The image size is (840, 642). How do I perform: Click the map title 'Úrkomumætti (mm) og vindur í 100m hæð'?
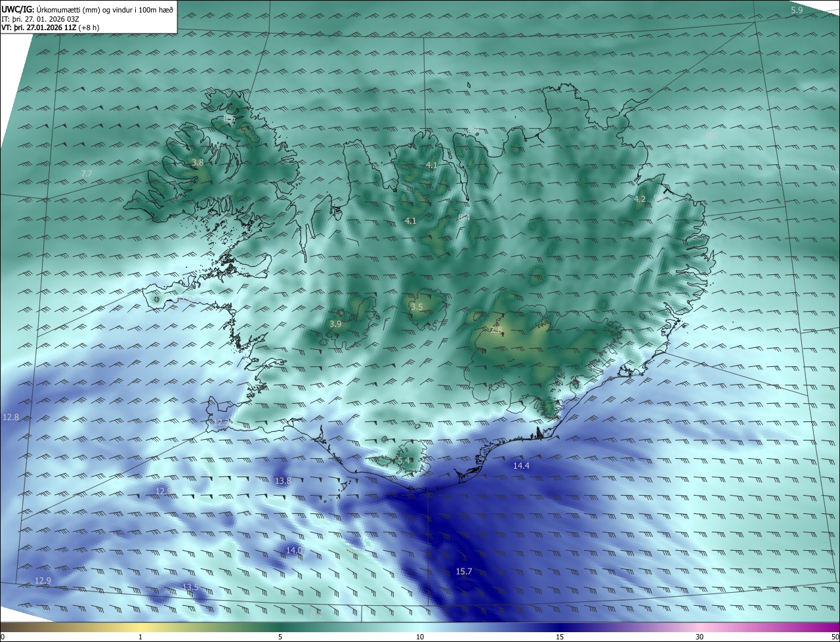[x=106, y=9]
